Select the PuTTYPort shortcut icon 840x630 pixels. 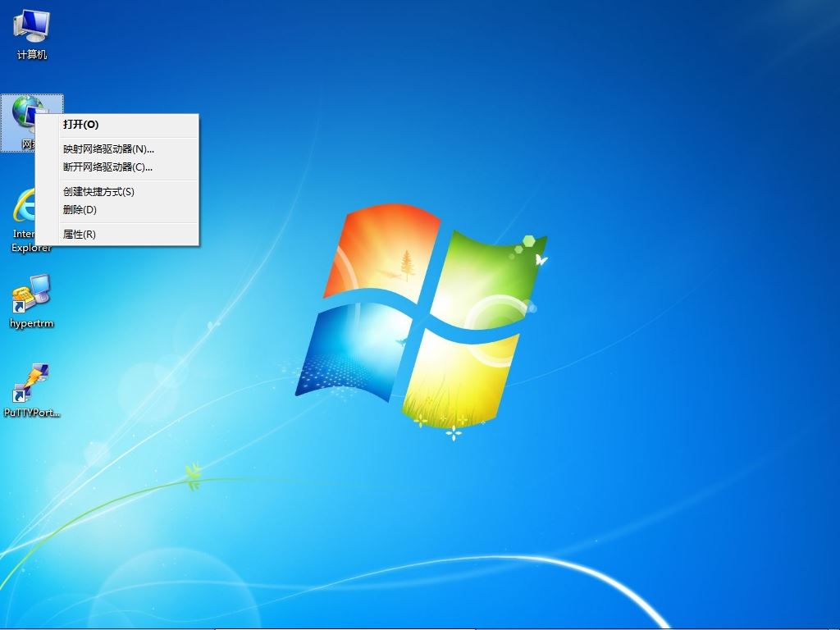click(x=32, y=391)
